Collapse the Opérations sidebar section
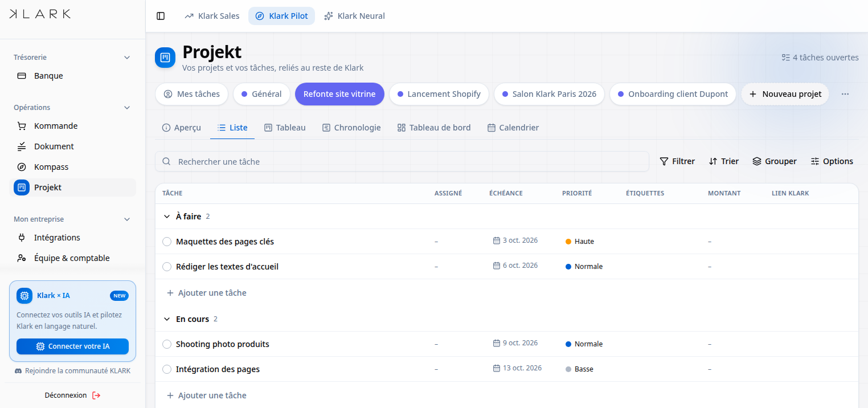The height and width of the screenshot is (408, 868). 127,108
